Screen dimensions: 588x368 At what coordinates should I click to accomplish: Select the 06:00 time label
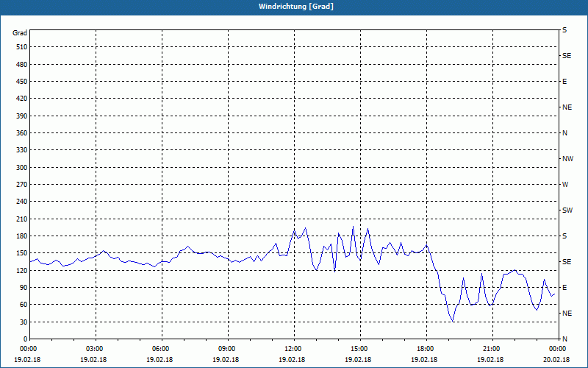click(162, 349)
